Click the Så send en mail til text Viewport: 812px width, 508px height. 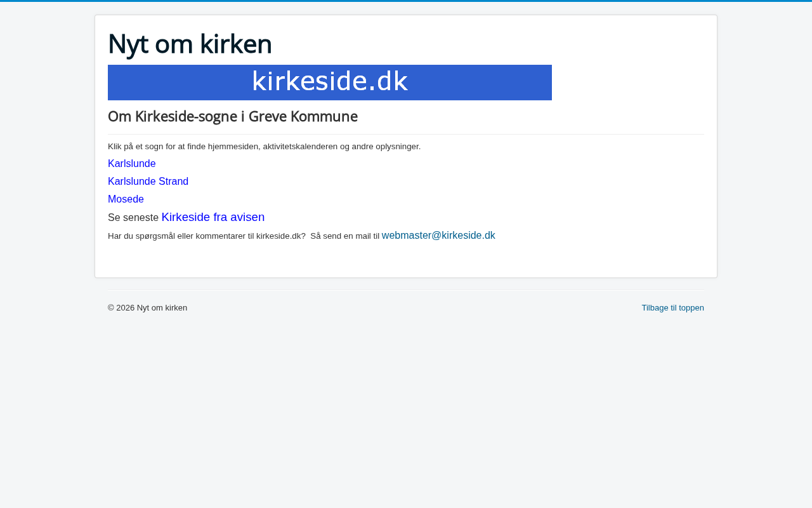coord(344,236)
